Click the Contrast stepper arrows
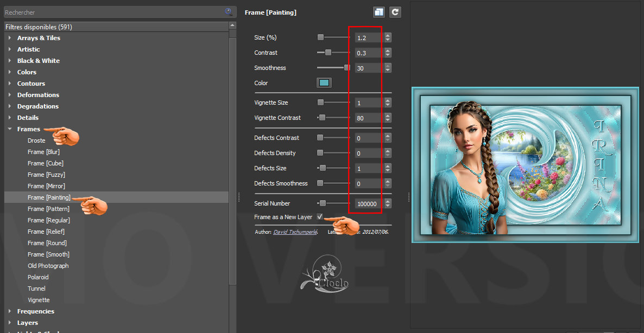This screenshot has width=644, height=333. [388, 53]
